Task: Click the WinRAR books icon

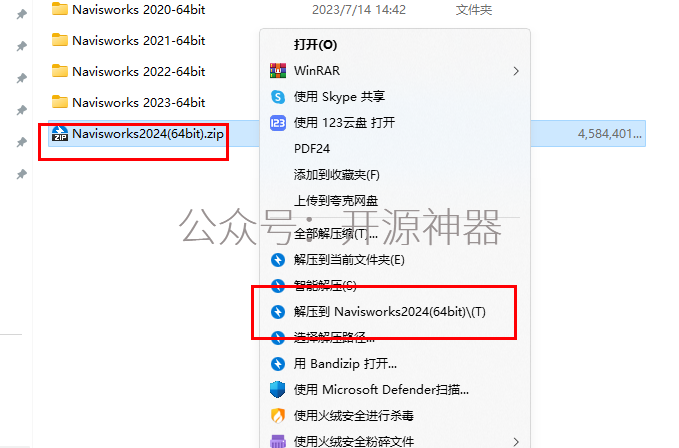Action: [x=278, y=71]
